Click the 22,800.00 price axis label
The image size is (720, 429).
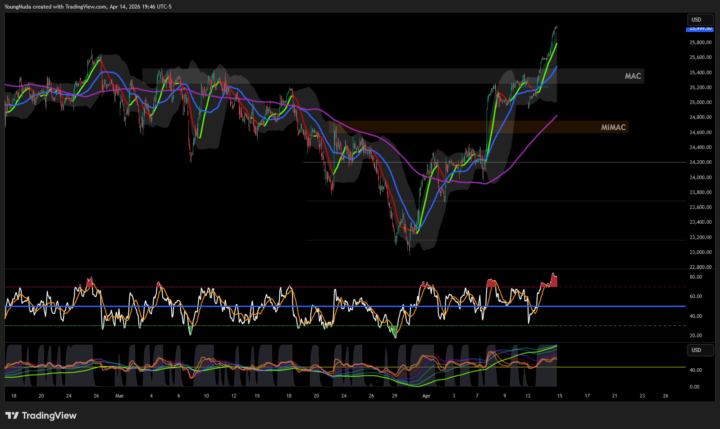700,267
